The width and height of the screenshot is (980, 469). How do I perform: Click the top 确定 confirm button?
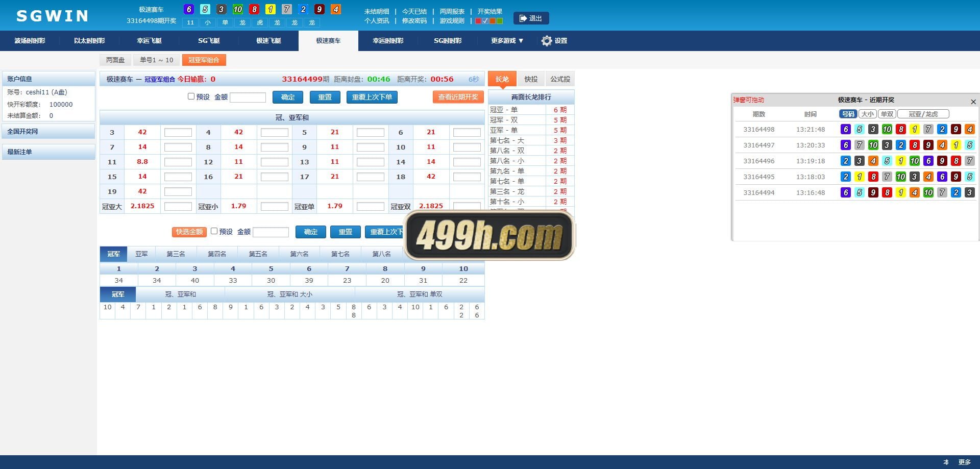[288, 97]
